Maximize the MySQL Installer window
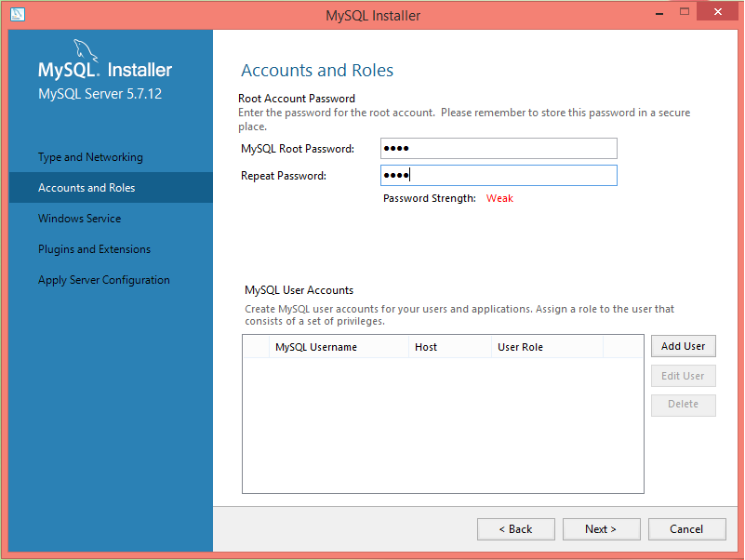Viewport: 745px width, 560px height. [685, 13]
